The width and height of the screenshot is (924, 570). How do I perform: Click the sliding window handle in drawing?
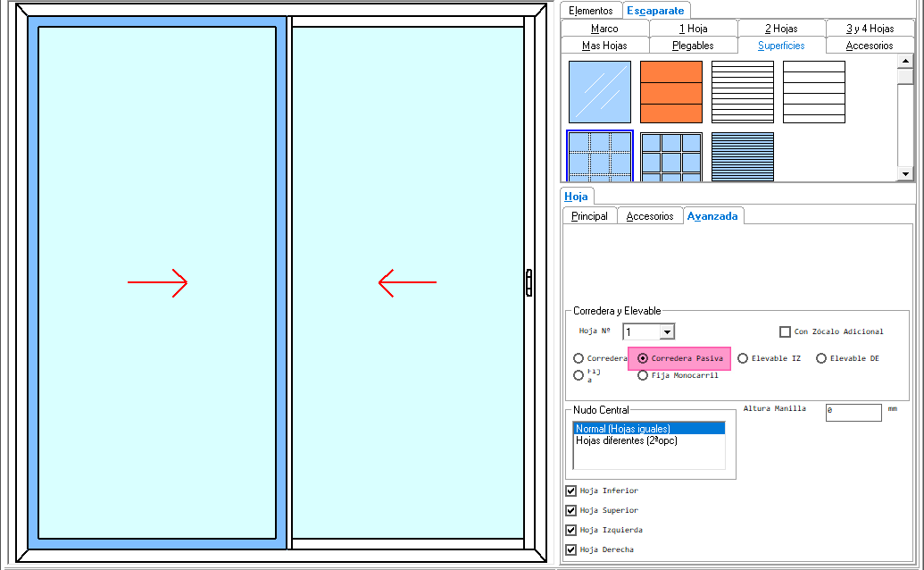[x=529, y=282]
